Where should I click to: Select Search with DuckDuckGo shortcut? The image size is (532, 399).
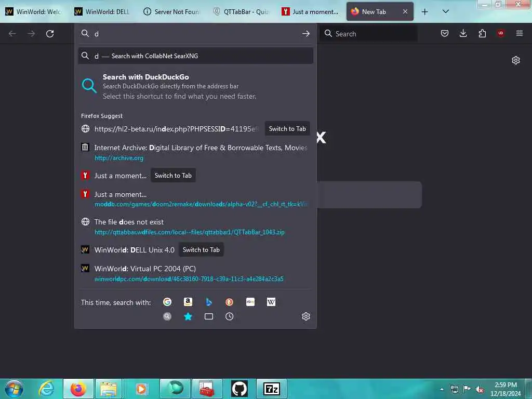pos(195,87)
